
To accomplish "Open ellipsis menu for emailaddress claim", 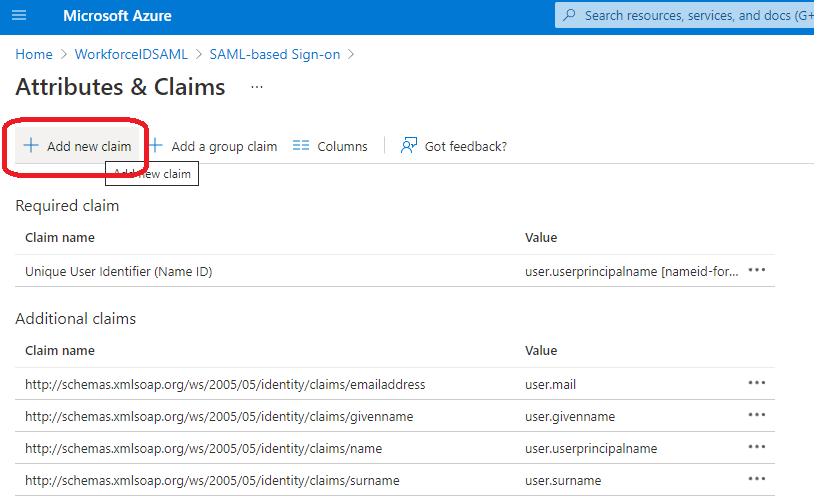I will [757, 383].
